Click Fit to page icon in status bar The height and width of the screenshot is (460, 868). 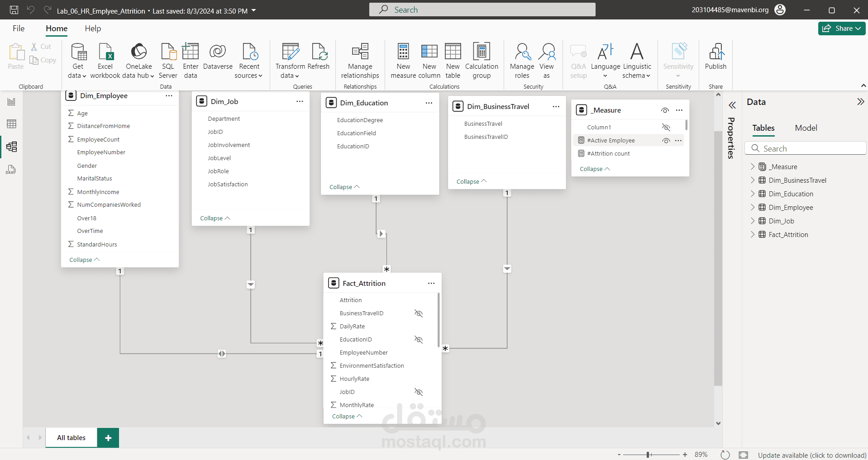tap(743, 455)
